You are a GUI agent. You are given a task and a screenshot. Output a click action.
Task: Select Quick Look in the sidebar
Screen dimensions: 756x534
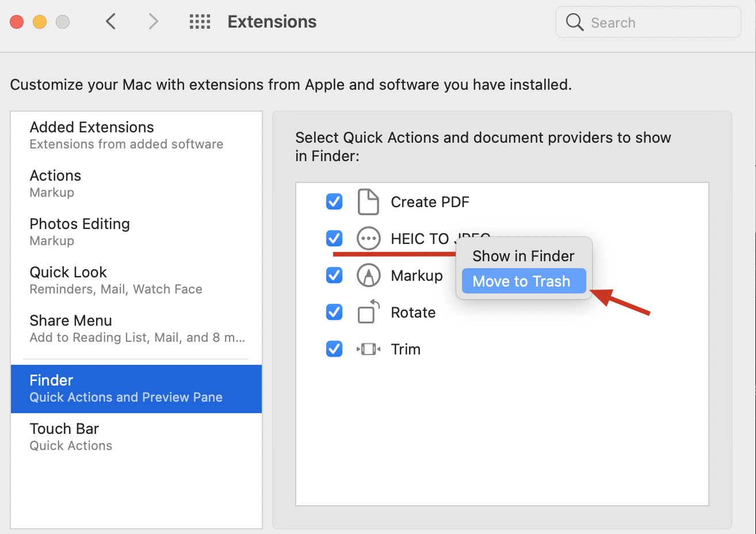click(x=136, y=280)
